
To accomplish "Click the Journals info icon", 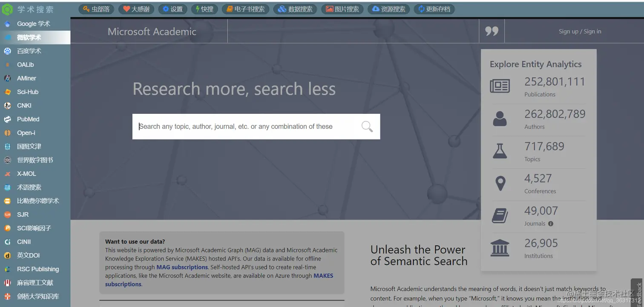I will pos(551,224).
